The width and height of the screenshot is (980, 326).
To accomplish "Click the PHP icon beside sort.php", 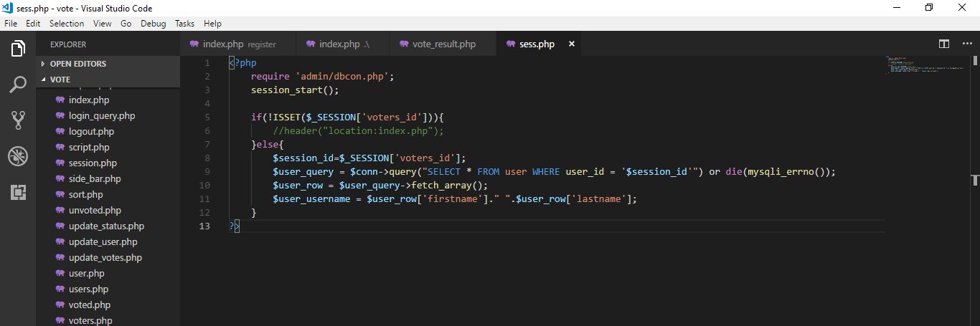I will pos(60,195).
